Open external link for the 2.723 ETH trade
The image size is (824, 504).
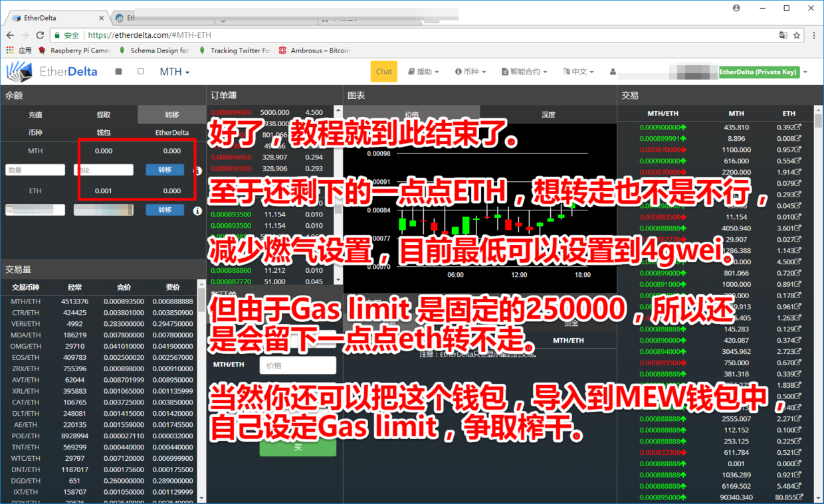798,351
